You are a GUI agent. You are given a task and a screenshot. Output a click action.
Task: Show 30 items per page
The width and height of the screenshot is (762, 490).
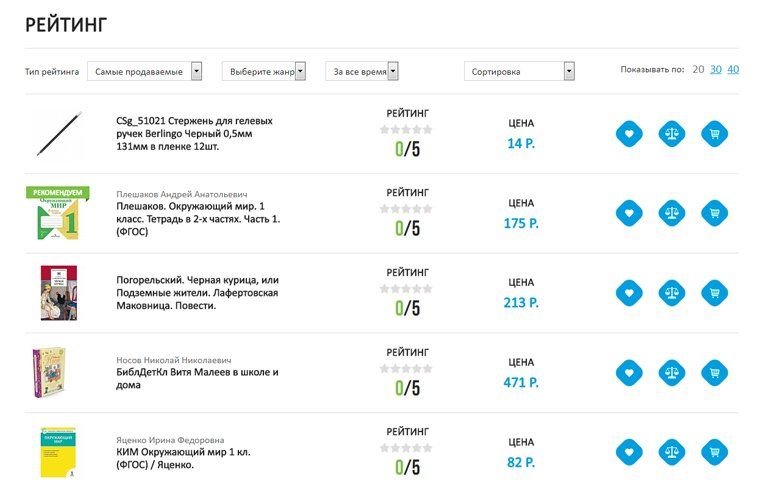point(715,69)
